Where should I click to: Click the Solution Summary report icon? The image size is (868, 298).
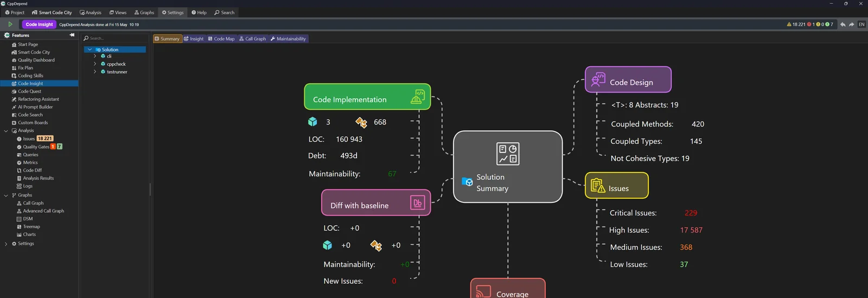[x=508, y=154]
